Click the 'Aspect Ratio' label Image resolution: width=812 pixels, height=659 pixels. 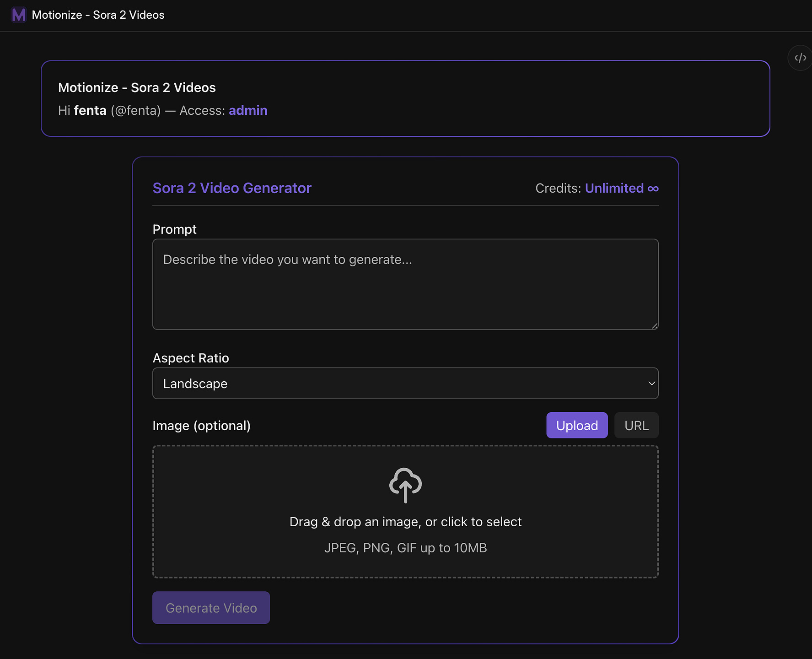pyautogui.click(x=191, y=358)
